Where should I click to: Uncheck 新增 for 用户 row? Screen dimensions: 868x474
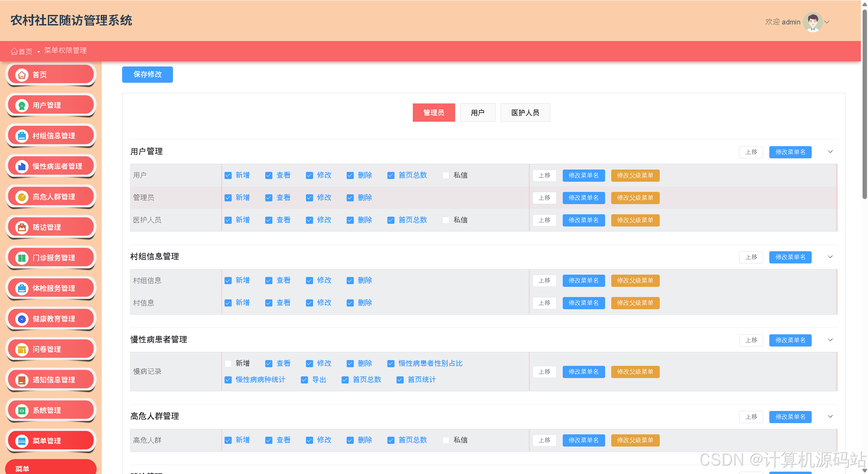[228, 175]
